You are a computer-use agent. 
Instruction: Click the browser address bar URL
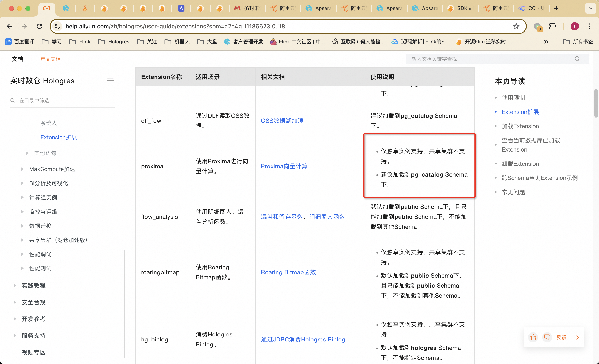tap(175, 26)
